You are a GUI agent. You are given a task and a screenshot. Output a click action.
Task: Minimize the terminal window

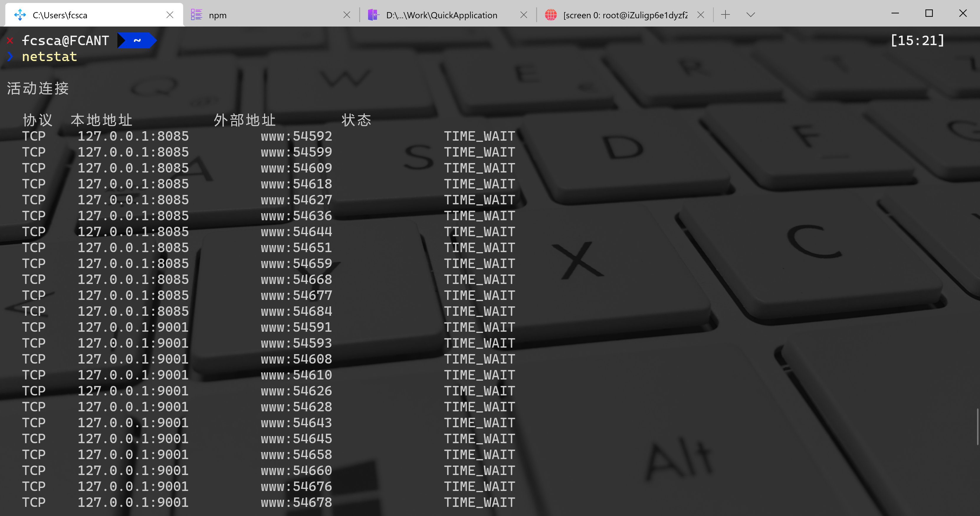895,14
